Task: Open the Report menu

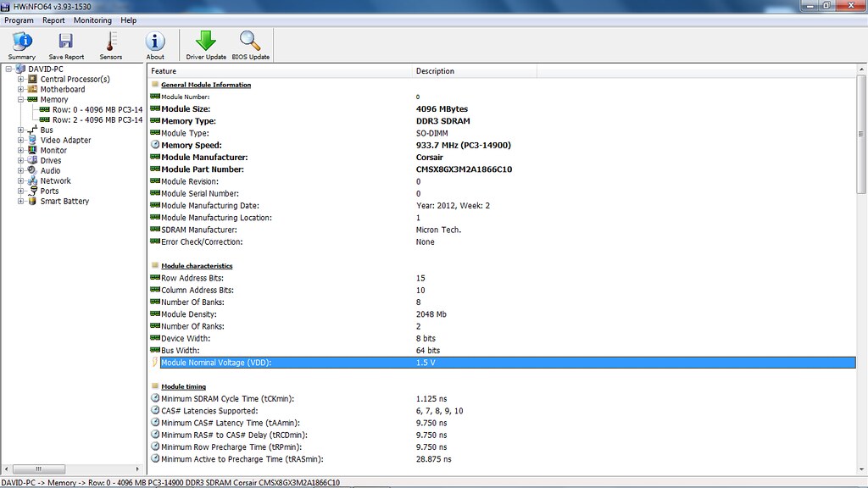Action: point(53,20)
